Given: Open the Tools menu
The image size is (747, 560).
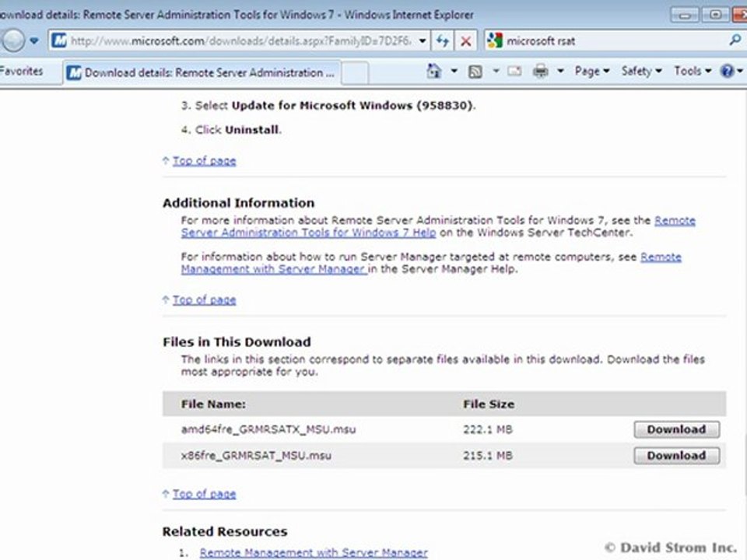Looking at the screenshot, I should [693, 72].
